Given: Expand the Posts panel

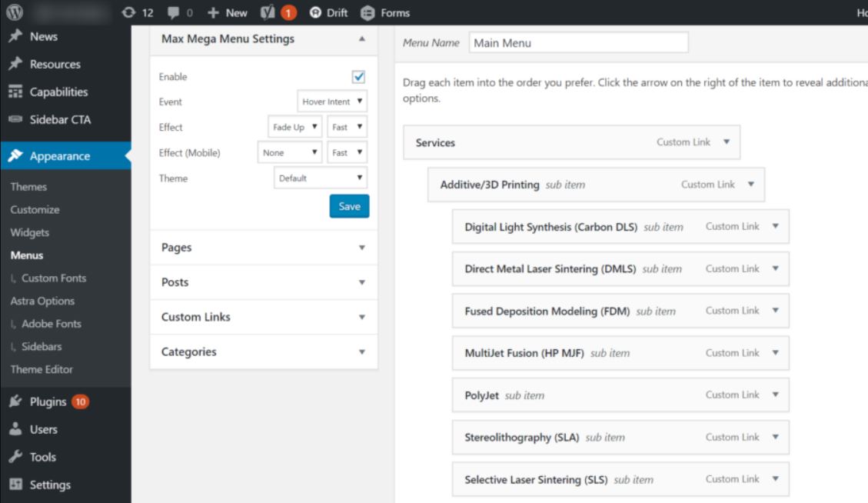Looking at the screenshot, I should 361,282.
